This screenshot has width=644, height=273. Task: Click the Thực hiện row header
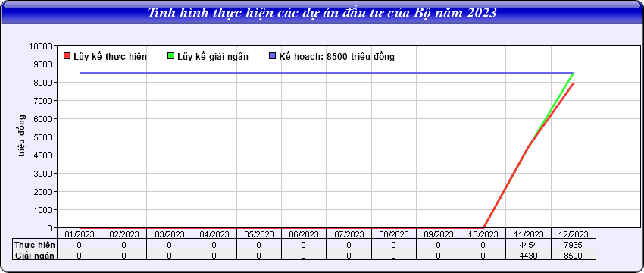pyautogui.click(x=35, y=245)
